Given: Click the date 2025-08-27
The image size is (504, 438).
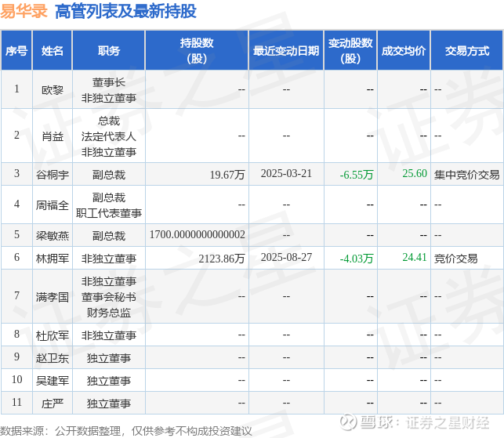Looking at the screenshot, I should click(286, 258).
